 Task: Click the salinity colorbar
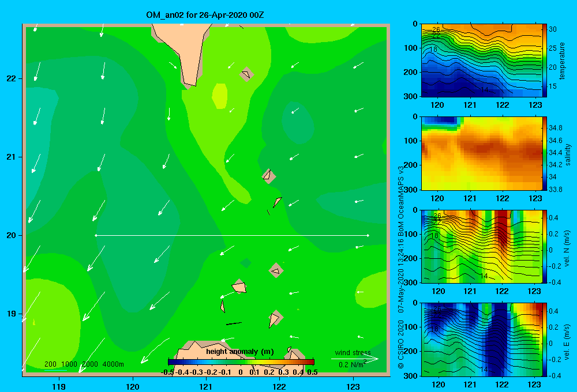tap(545, 153)
